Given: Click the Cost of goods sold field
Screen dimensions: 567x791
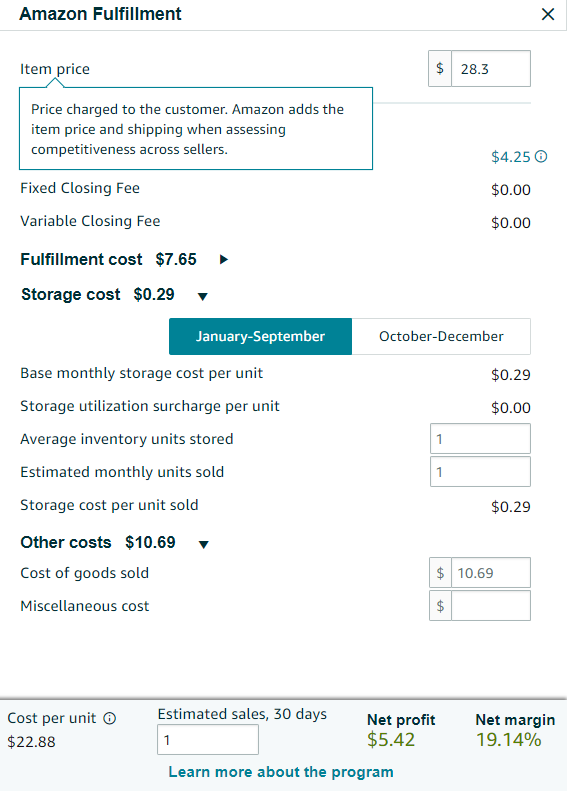Looking at the screenshot, I should [491, 573].
